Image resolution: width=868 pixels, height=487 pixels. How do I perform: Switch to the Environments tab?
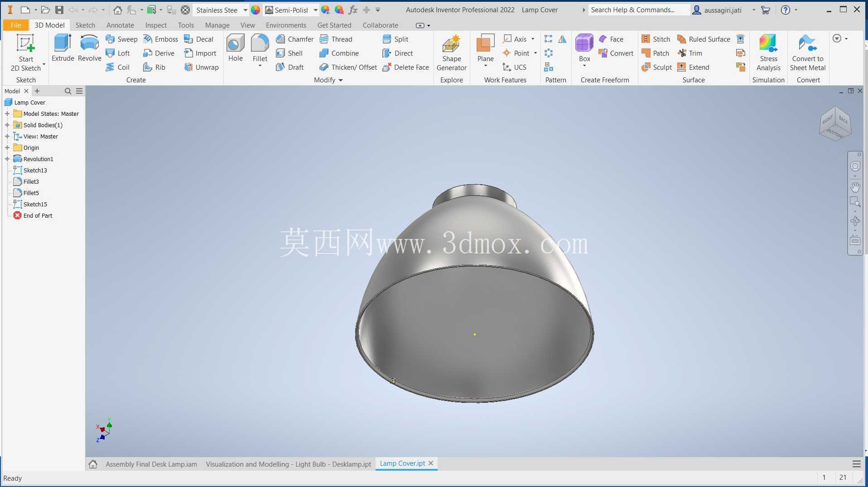point(286,25)
